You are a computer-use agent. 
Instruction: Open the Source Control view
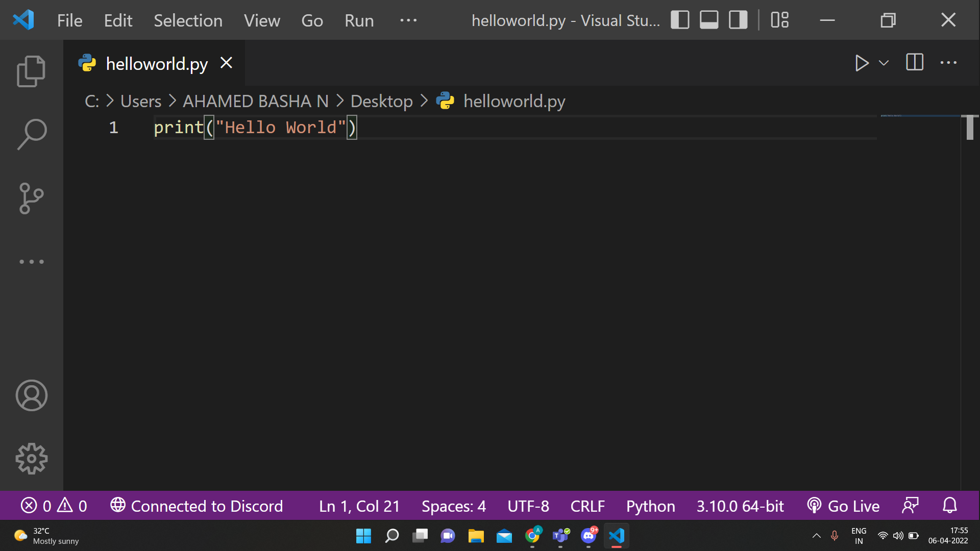[x=31, y=198]
